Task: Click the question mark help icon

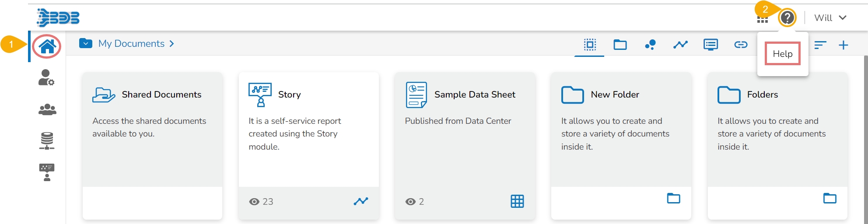Action: coord(787,18)
